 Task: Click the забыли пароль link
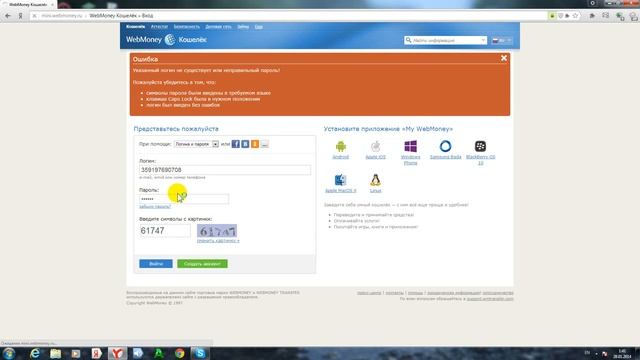click(155, 207)
